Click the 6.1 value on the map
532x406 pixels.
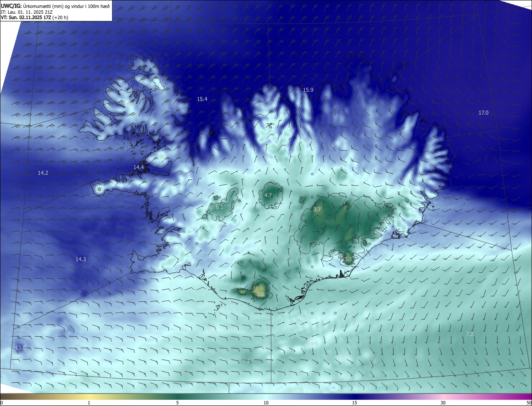click(x=219, y=207)
